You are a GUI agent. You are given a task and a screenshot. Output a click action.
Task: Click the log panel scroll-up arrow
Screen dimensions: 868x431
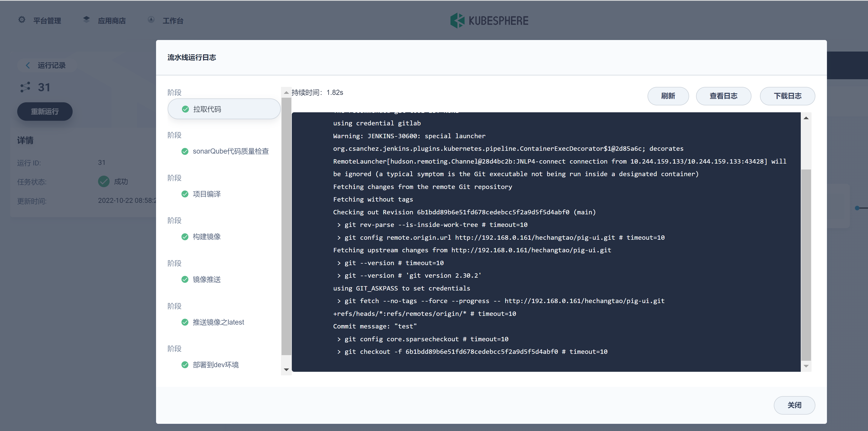806,118
